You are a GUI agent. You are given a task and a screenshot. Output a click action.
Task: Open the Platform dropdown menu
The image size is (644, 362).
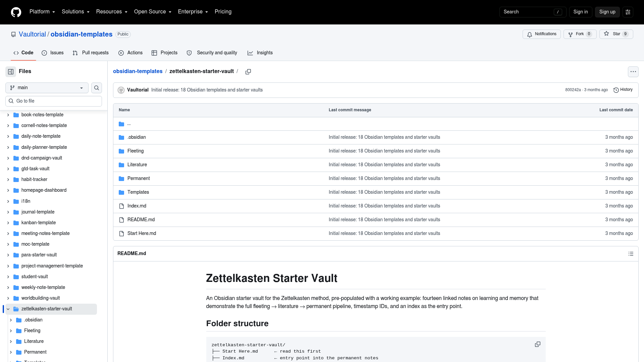click(42, 12)
